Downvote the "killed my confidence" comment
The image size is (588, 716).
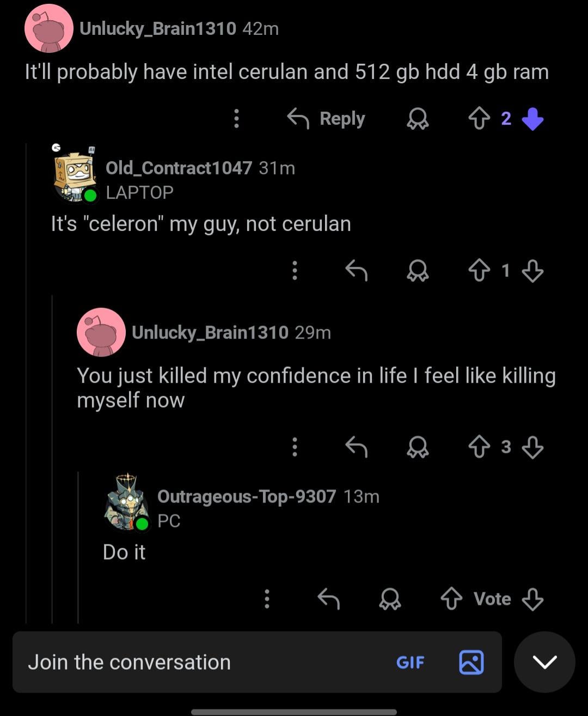pos(532,447)
